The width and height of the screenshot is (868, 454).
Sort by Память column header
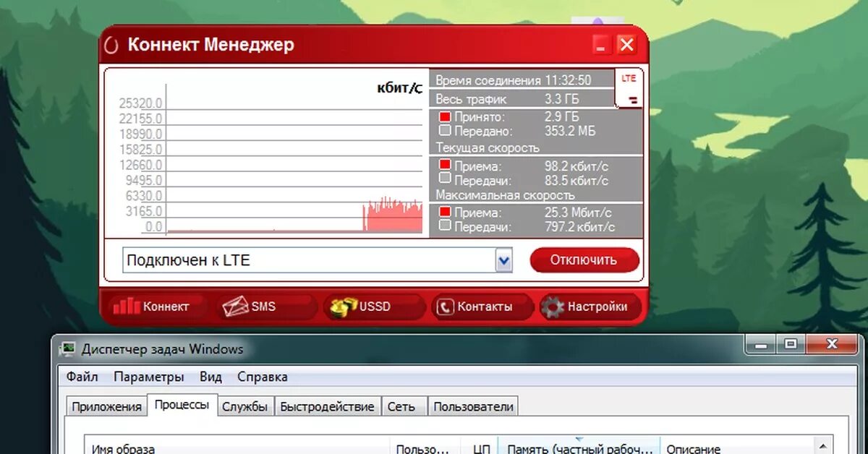580,445
